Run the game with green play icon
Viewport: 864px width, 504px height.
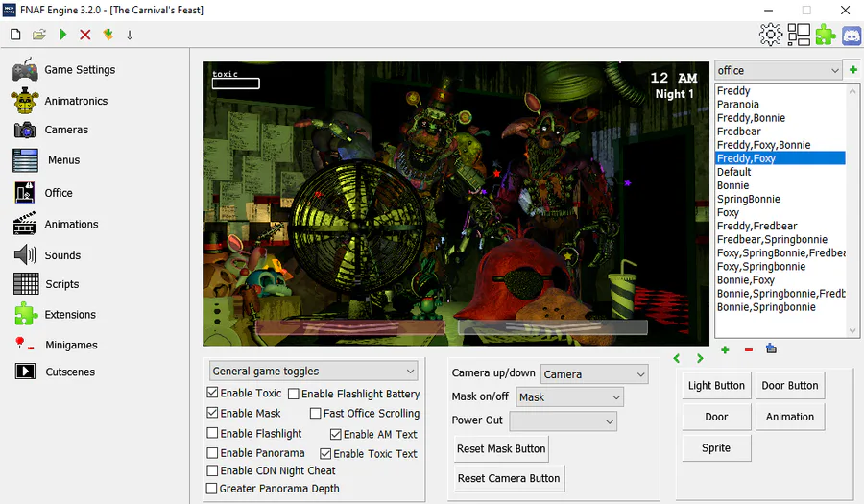pos(62,35)
